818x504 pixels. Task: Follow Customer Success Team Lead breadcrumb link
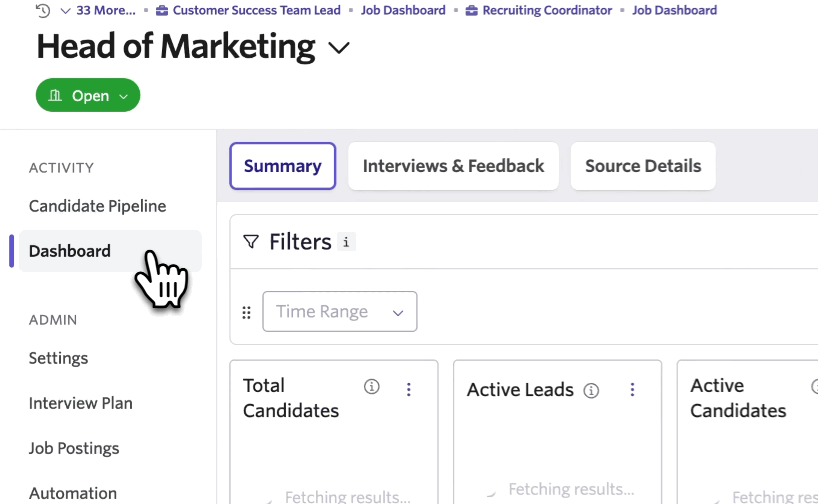click(256, 10)
